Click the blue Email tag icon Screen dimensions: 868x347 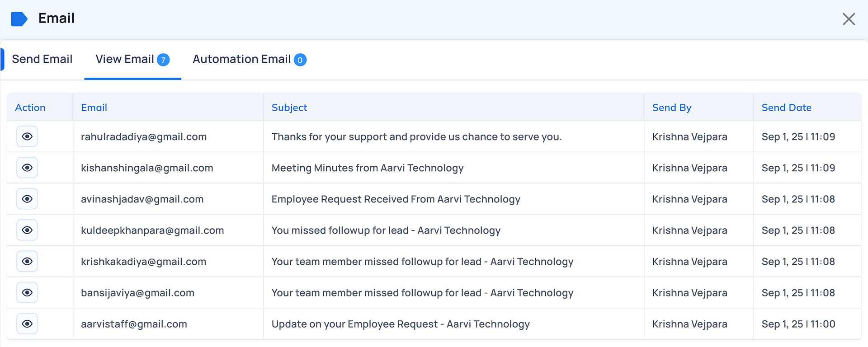pos(19,19)
